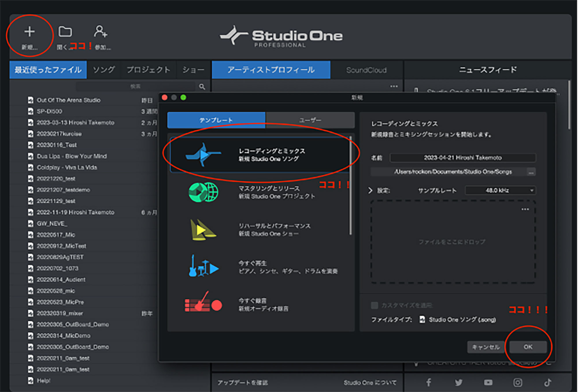Open the Instagram icon in the footer
Viewport: 578px width, 392px height.
point(518,382)
